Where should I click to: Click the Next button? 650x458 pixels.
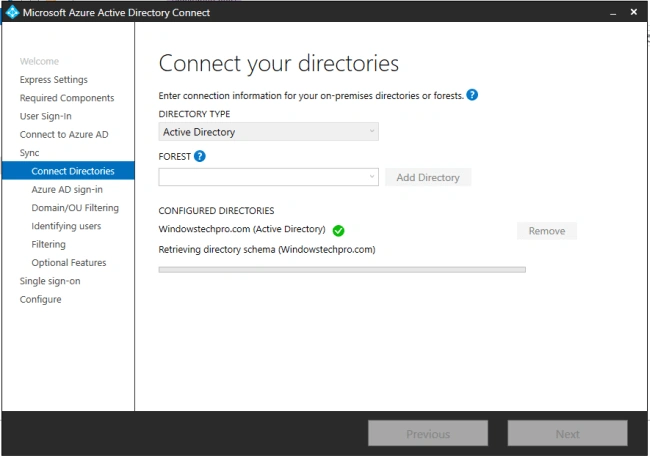[x=567, y=434]
